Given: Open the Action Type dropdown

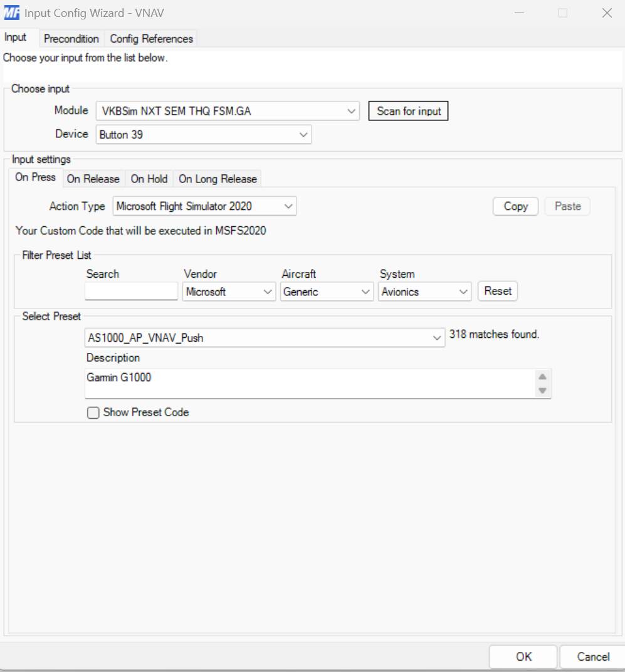Looking at the screenshot, I should (204, 206).
